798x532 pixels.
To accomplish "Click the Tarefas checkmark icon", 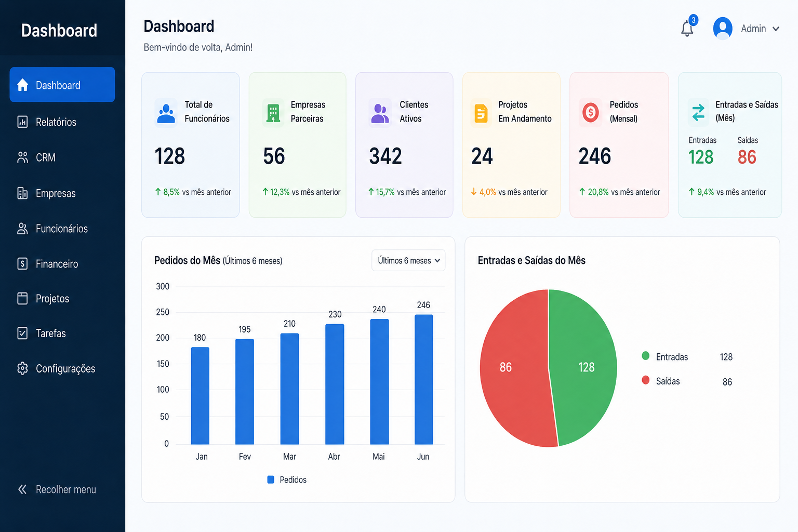I will (22, 333).
